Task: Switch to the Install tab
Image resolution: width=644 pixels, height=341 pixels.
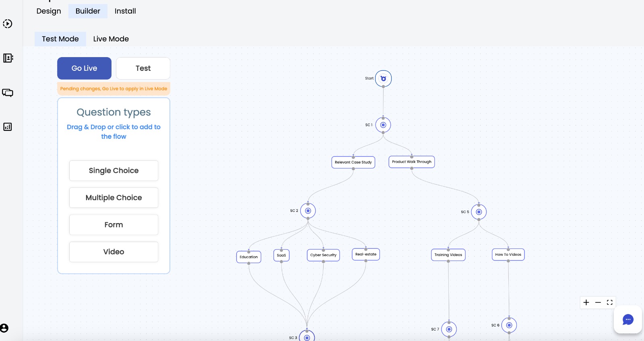Action: coord(125,11)
